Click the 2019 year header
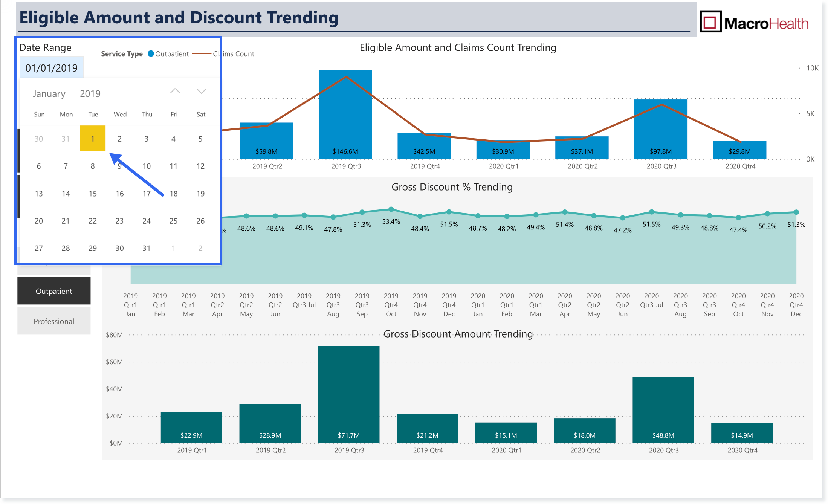The height and width of the screenshot is (504, 828). click(x=90, y=93)
